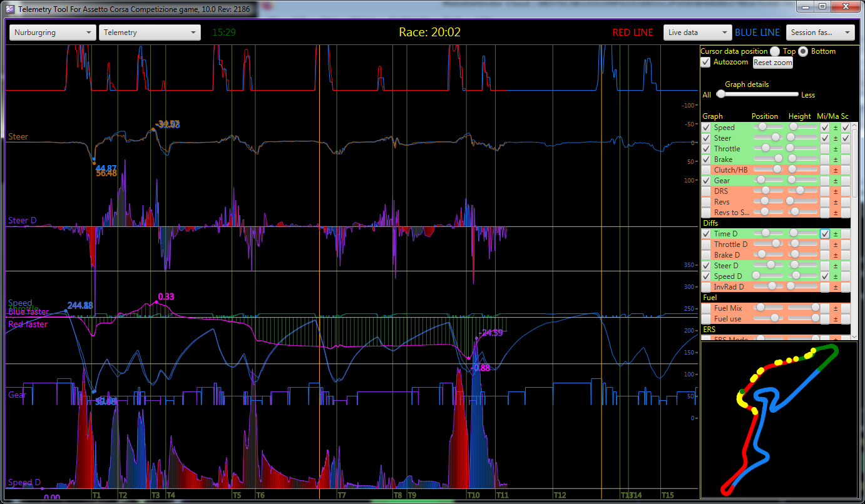This screenshot has width=865, height=504.
Task: Toggle the Autozoom checkbox
Action: coord(705,62)
